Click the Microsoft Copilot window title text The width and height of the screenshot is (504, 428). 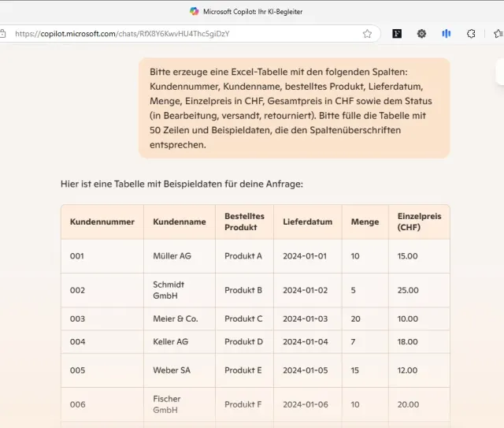[x=253, y=12]
